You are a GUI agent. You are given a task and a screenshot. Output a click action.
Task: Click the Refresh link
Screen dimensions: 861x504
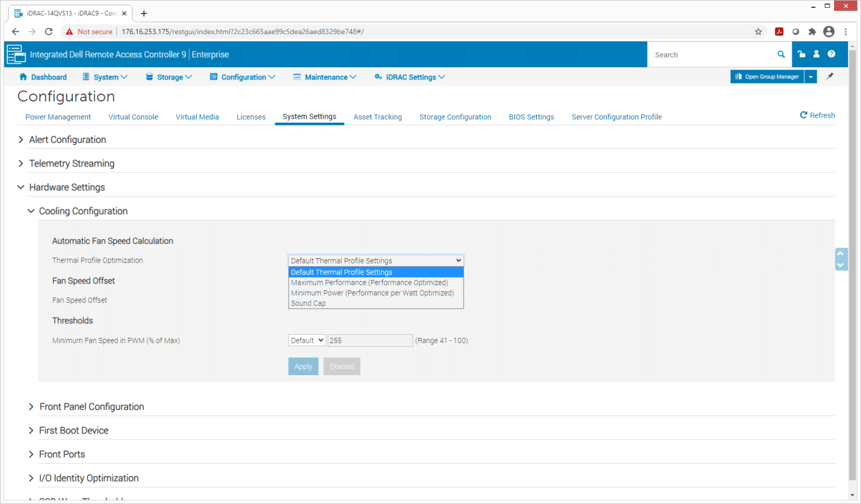(x=817, y=115)
